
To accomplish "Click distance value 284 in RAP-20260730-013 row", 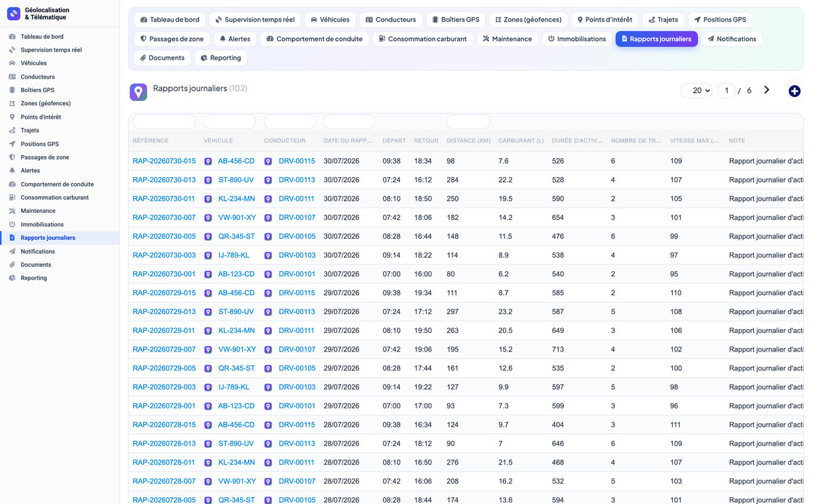I will 452,180.
